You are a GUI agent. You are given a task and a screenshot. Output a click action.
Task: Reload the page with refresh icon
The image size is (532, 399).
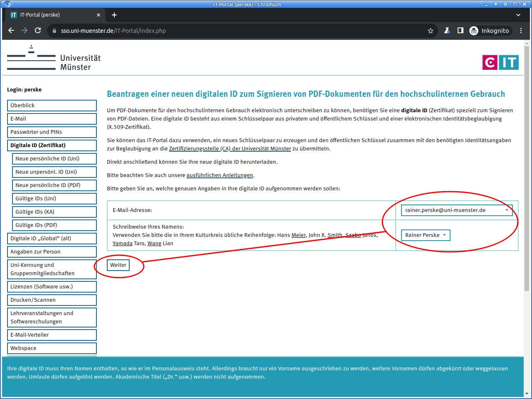38,30
